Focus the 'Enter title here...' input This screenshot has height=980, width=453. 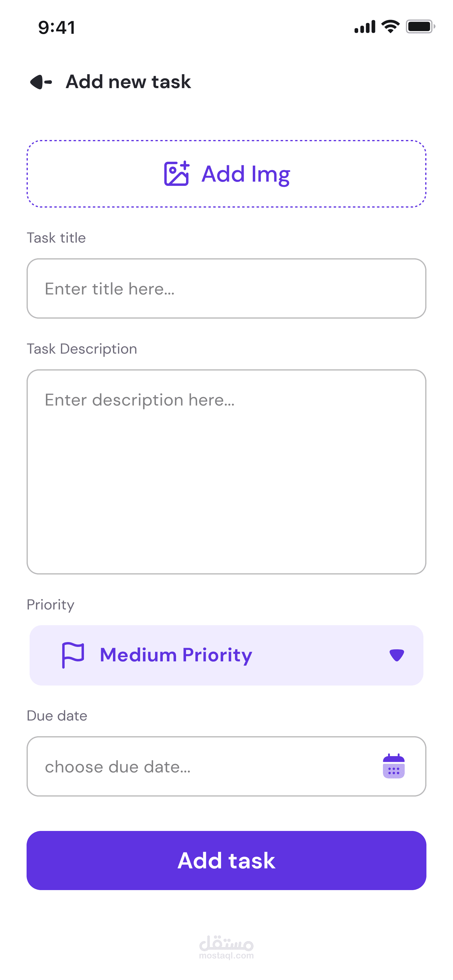(226, 289)
